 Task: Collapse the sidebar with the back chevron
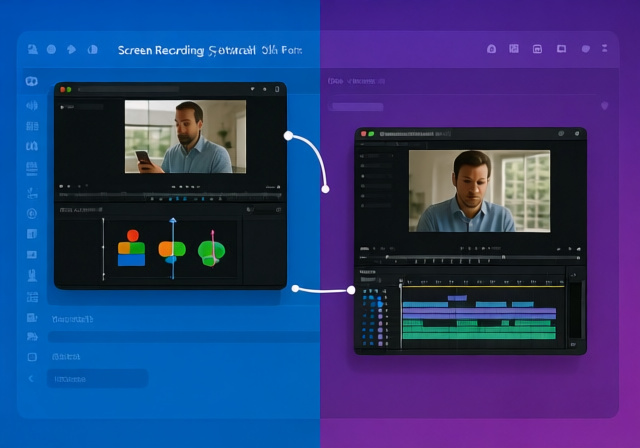(31, 379)
